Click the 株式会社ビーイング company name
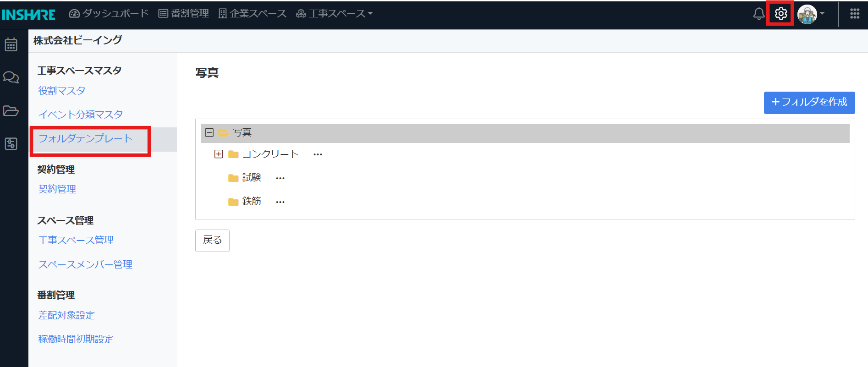Screen dimensions: 868x367 pos(77,40)
